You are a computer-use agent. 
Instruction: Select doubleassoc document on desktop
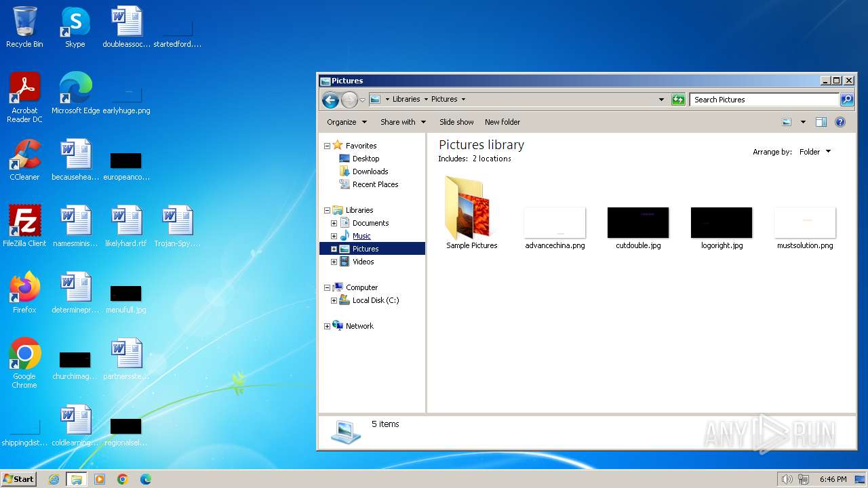[126, 27]
